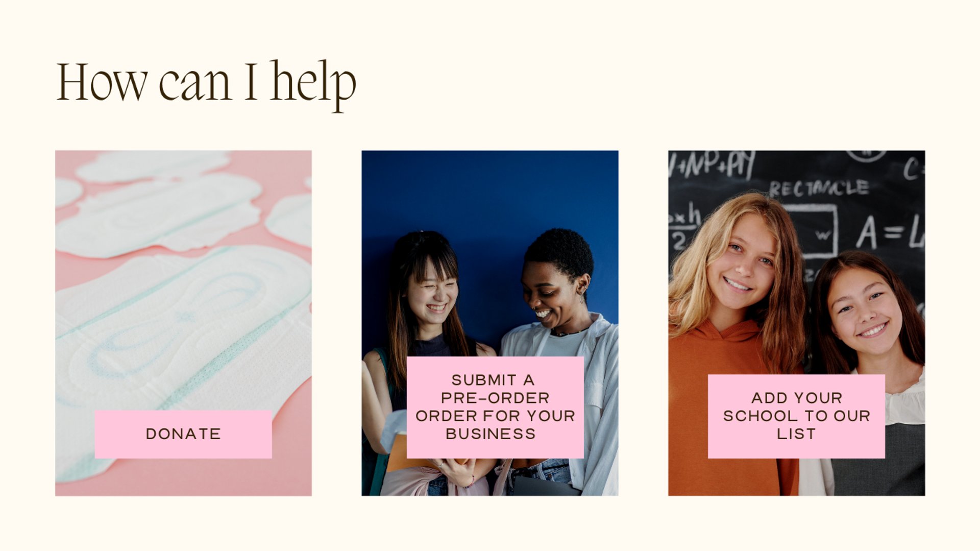This screenshot has height=551, width=980.
Task: Click the 'How can I help' heading
Action: coord(206,84)
